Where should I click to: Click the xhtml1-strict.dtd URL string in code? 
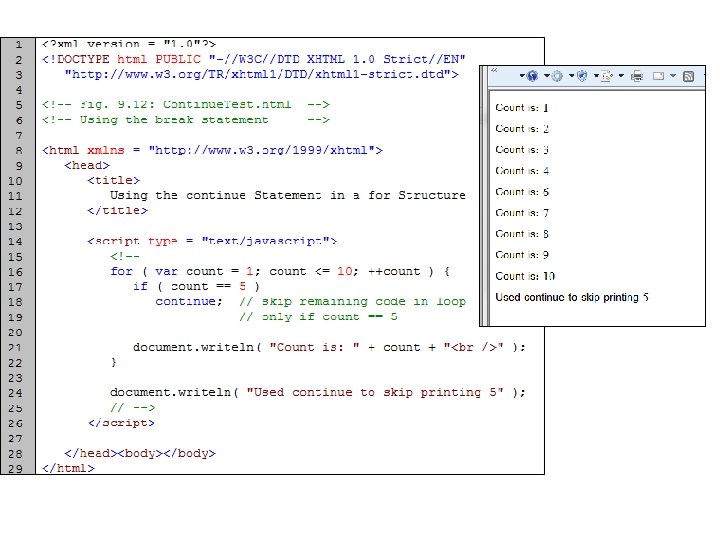point(261,74)
